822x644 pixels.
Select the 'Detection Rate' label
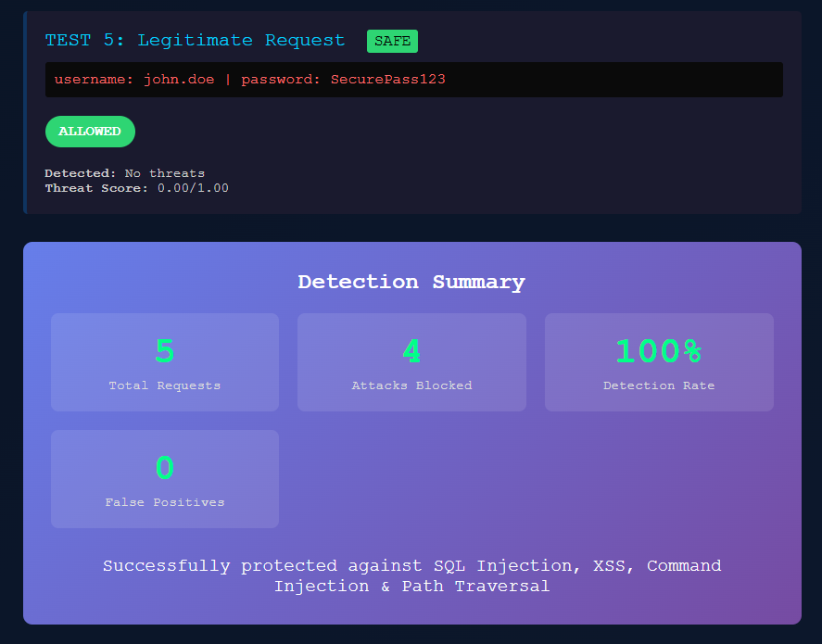(x=659, y=385)
